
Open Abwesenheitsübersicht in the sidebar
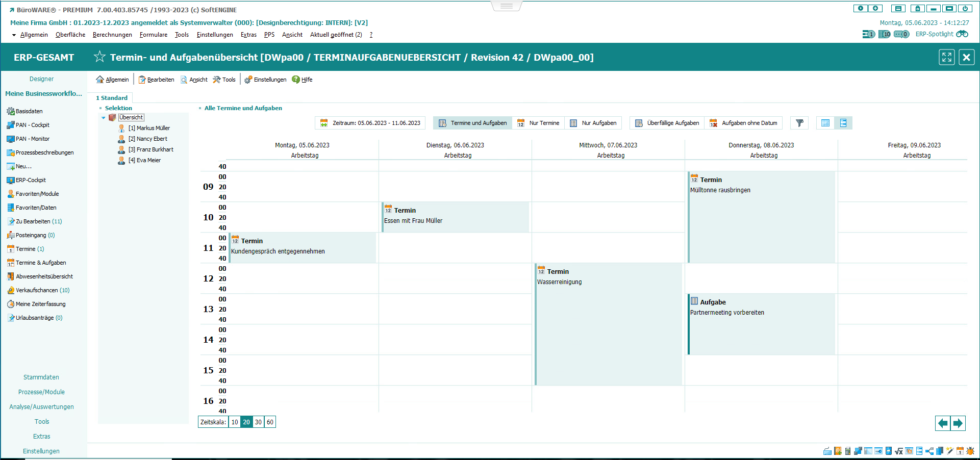click(x=44, y=276)
